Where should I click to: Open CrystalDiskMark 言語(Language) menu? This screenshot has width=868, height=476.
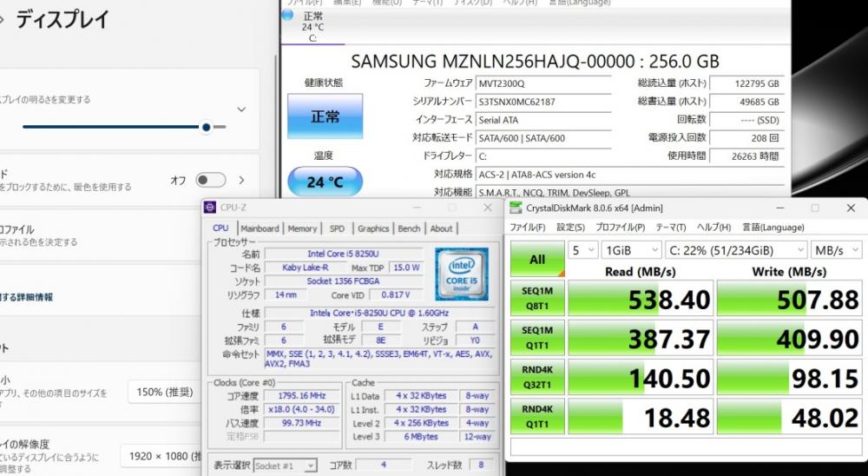[773, 228]
